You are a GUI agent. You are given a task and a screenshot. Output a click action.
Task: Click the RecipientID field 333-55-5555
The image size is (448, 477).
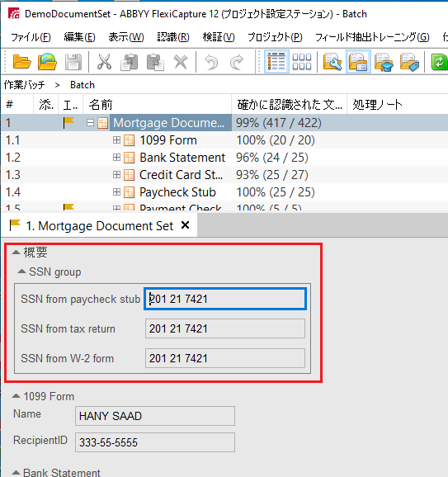155,442
